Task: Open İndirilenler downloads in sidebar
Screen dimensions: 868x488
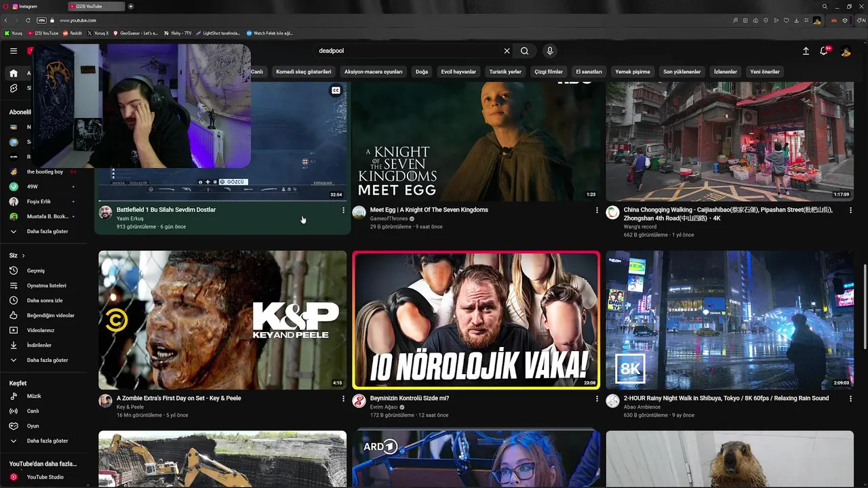Action: (x=44, y=345)
